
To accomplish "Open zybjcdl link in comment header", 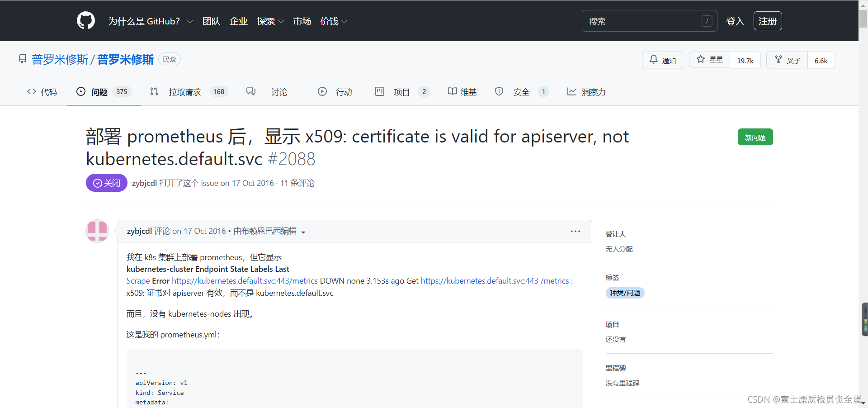I will click(x=139, y=231).
